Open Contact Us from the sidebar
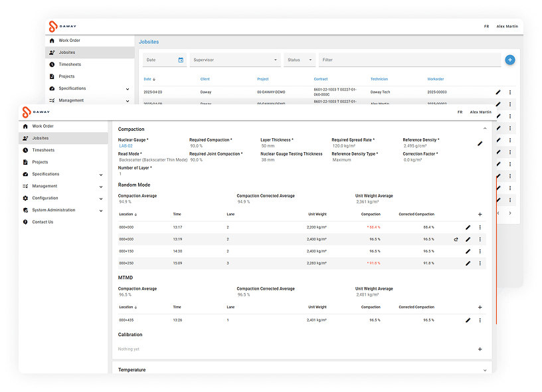Screen dimensions: 542x392 (43, 222)
